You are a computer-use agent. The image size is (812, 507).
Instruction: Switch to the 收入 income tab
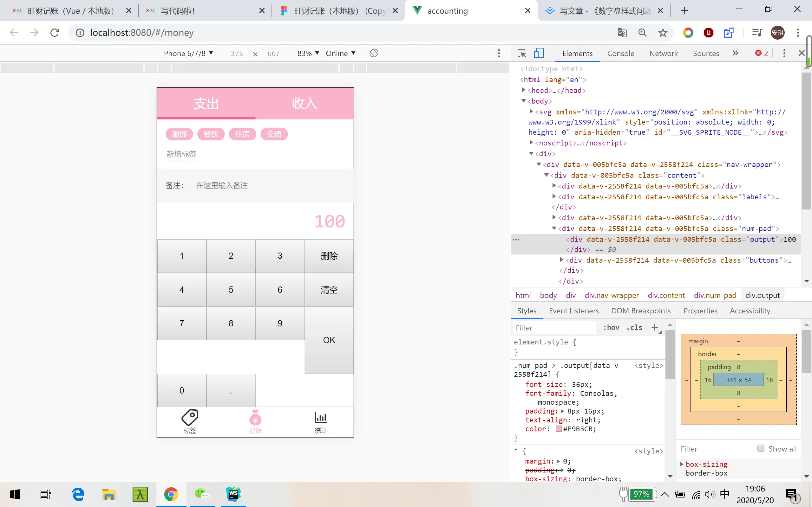click(304, 103)
